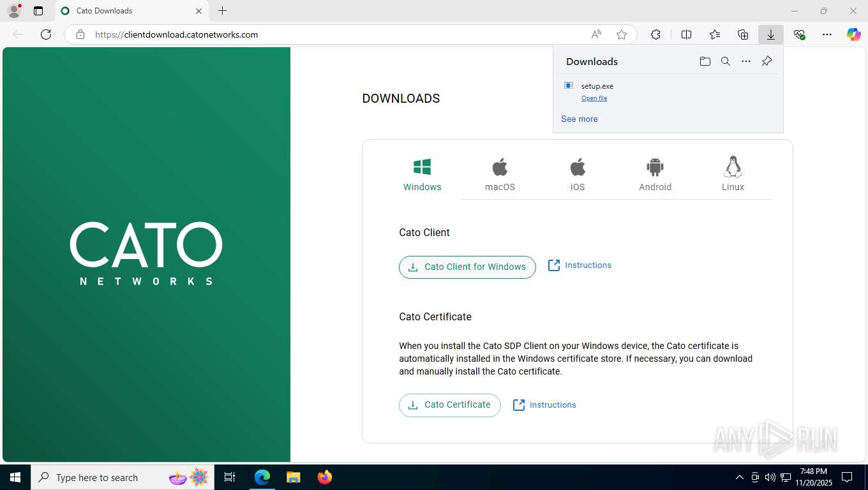
Task: Open the Copilot sidebar
Action: tap(854, 34)
